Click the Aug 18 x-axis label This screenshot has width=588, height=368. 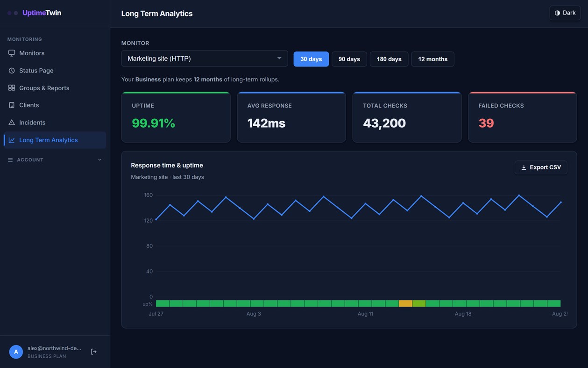pyautogui.click(x=463, y=314)
